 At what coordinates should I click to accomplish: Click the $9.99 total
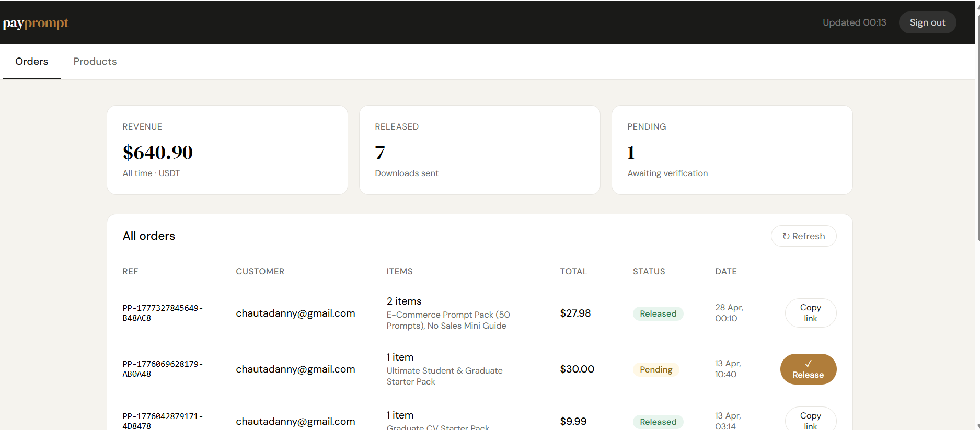[573, 421]
